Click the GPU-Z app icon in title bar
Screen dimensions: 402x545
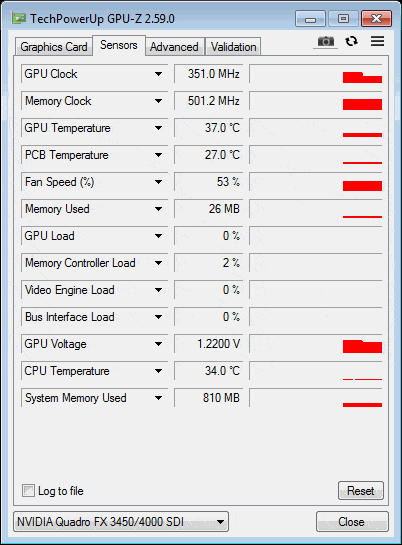point(19,18)
